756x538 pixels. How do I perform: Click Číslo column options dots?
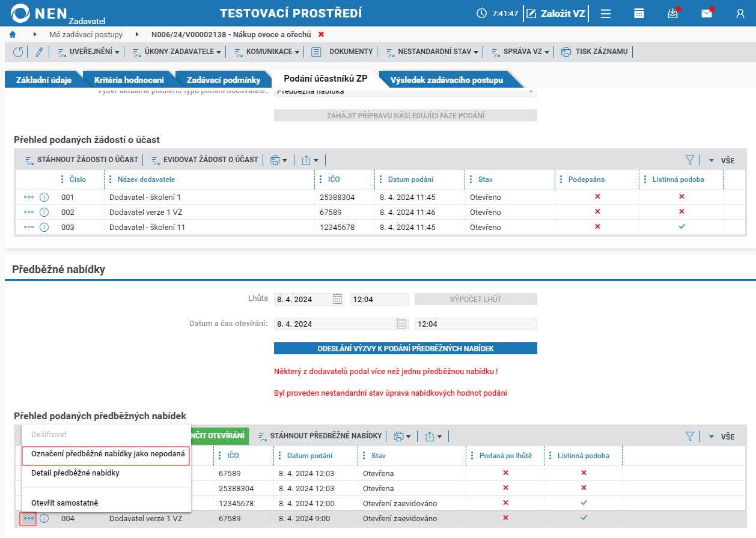pyautogui.click(x=62, y=180)
